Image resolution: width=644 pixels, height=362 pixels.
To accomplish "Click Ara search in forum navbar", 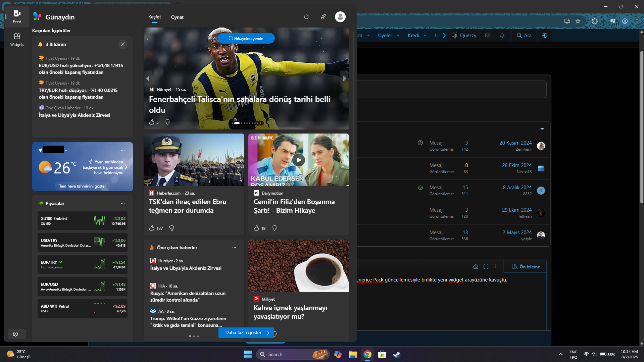I will click(524, 36).
